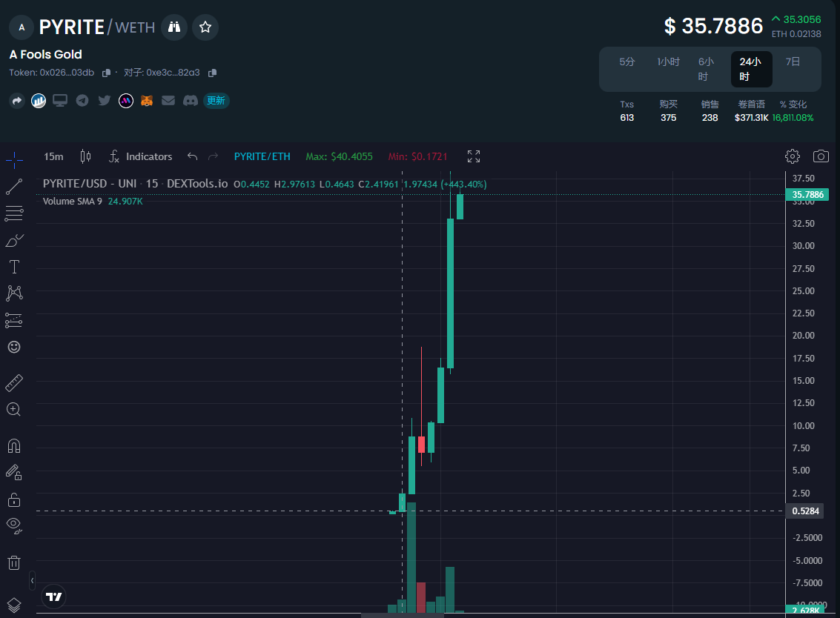Viewport: 840px width, 618px height.
Task: Open the Fibonacci retracement tool
Action: [14, 213]
